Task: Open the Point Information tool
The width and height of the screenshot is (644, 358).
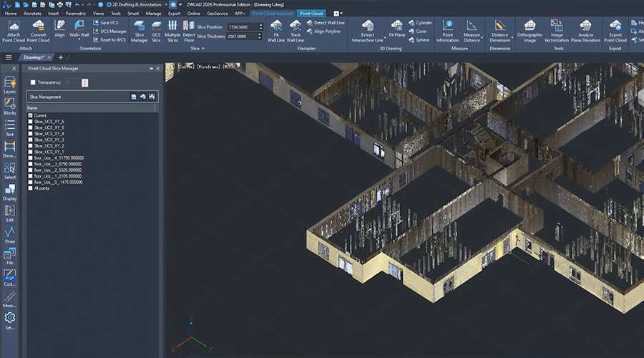Action: click(447, 32)
